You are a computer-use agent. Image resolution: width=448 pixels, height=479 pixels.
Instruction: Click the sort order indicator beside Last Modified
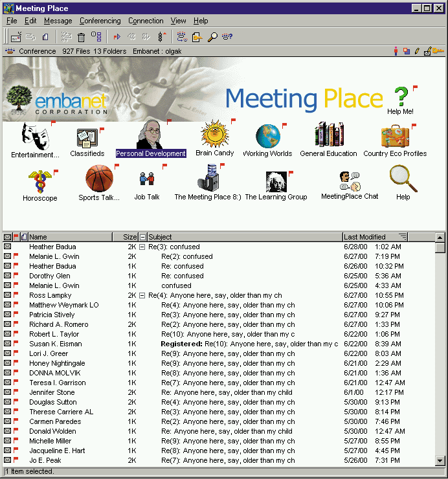click(403, 237)
